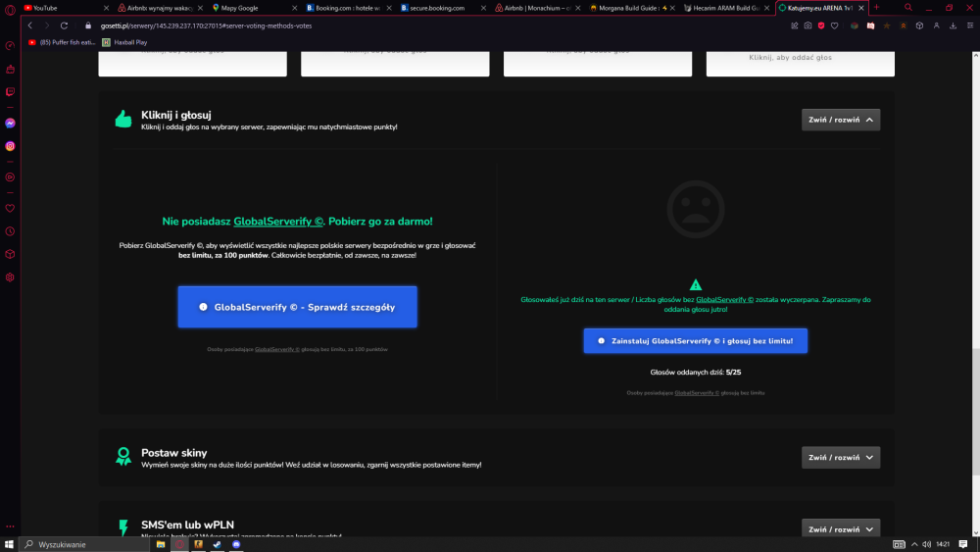This screenshot has width=980, height=552.
Task: Click GlobalServerify Sprawdź szczegóły button
Action: pyautogui.click(x=298, y=307)
